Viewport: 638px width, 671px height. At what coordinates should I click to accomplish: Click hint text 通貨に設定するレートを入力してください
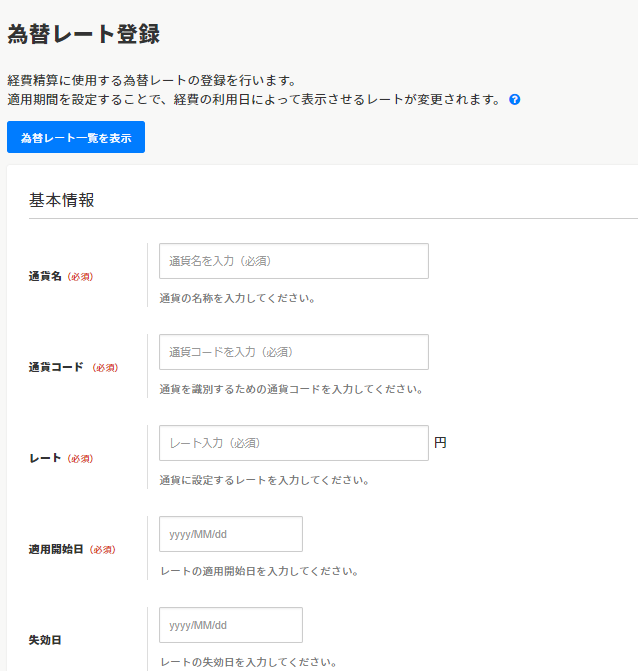tap(264, 480)
